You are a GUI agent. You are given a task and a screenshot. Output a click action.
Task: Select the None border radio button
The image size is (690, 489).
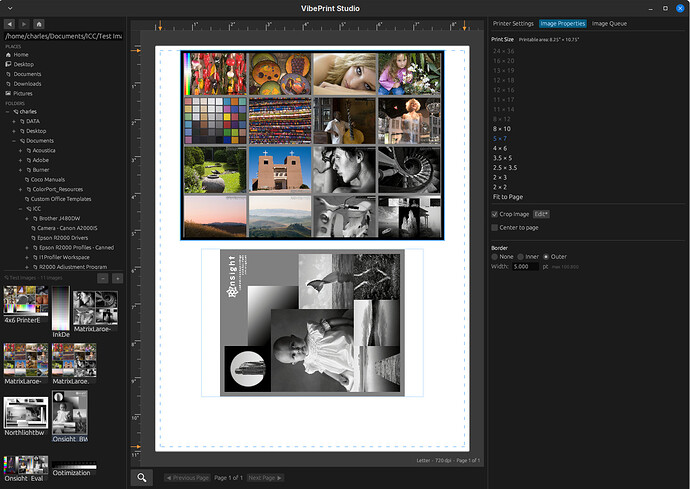[495, 257]
